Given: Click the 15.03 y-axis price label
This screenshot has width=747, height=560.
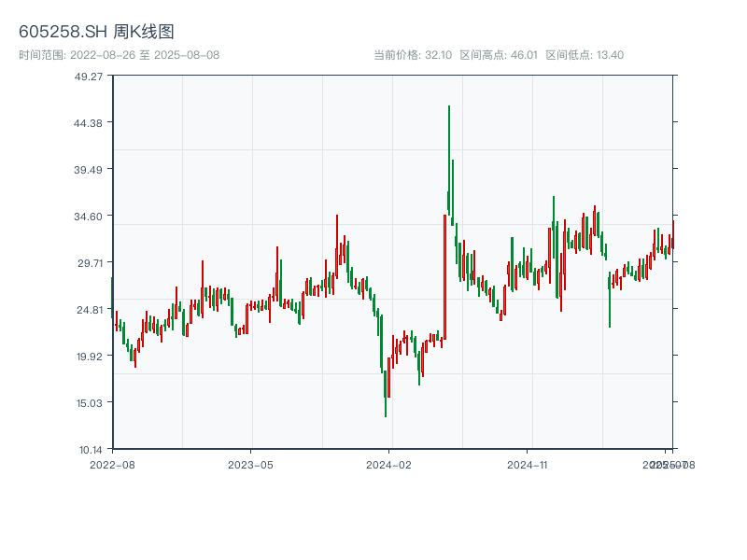Looking at the screenshot, I should click(90, 403).
